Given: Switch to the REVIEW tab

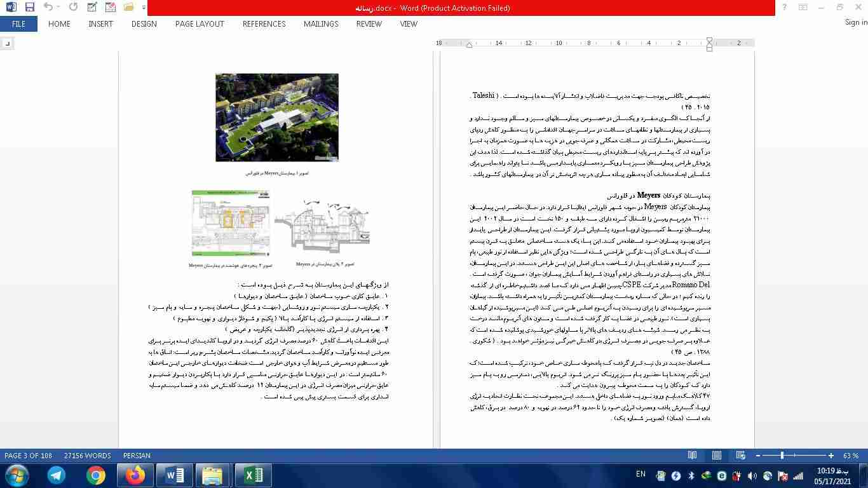Looking at the screenshot, I should tap(369, 24).
